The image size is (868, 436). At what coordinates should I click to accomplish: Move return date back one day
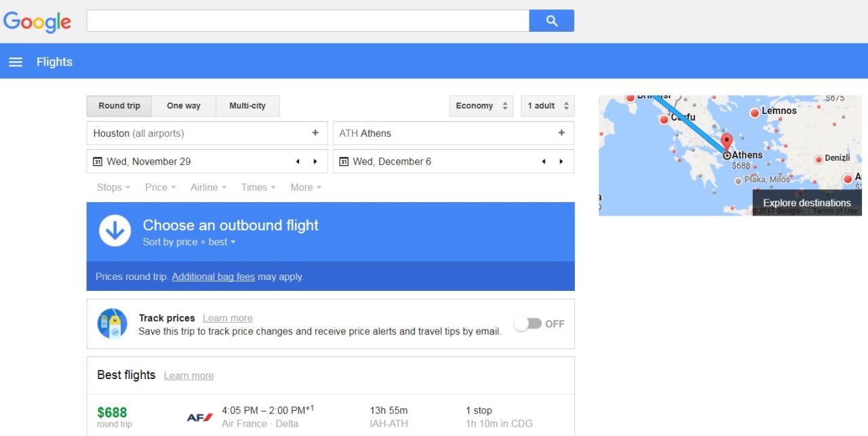pyautogui.click(x=544, y=161)
